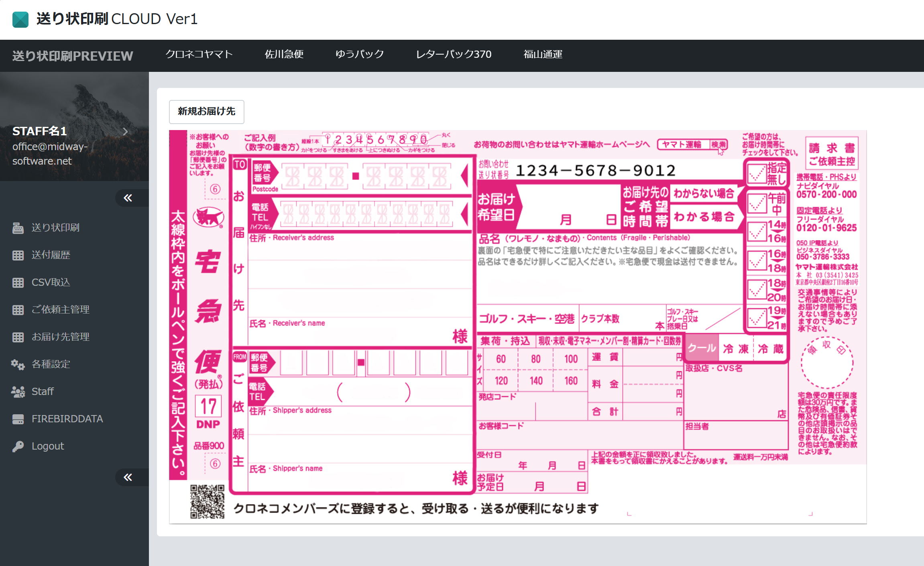Click the table icon beside 送付履歴
The image size is (924, 566).
pos(18,255)
